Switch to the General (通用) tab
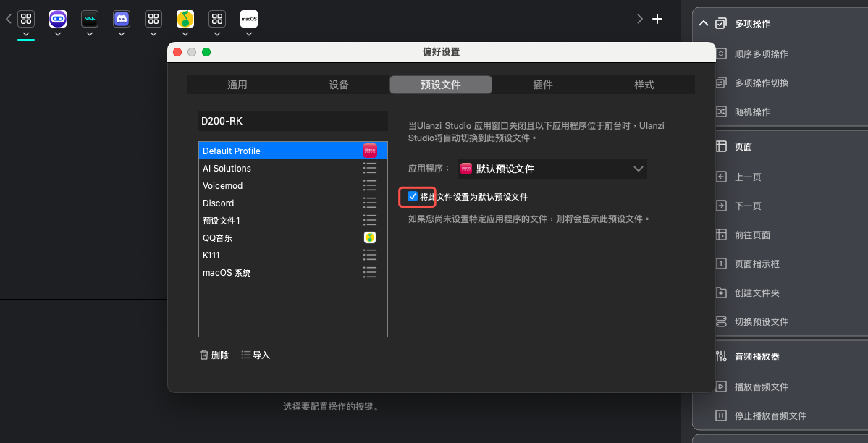 click(x=237, y=85)
